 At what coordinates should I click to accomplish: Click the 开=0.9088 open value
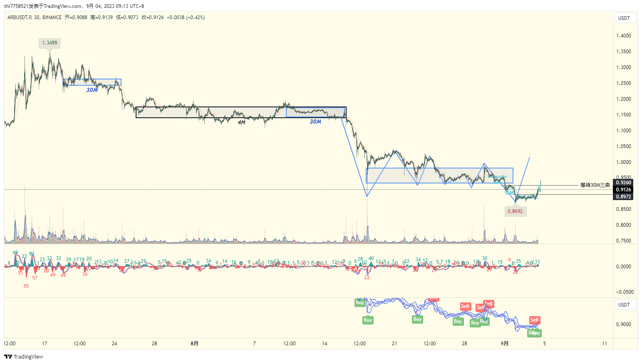click(x=76, y=17)
